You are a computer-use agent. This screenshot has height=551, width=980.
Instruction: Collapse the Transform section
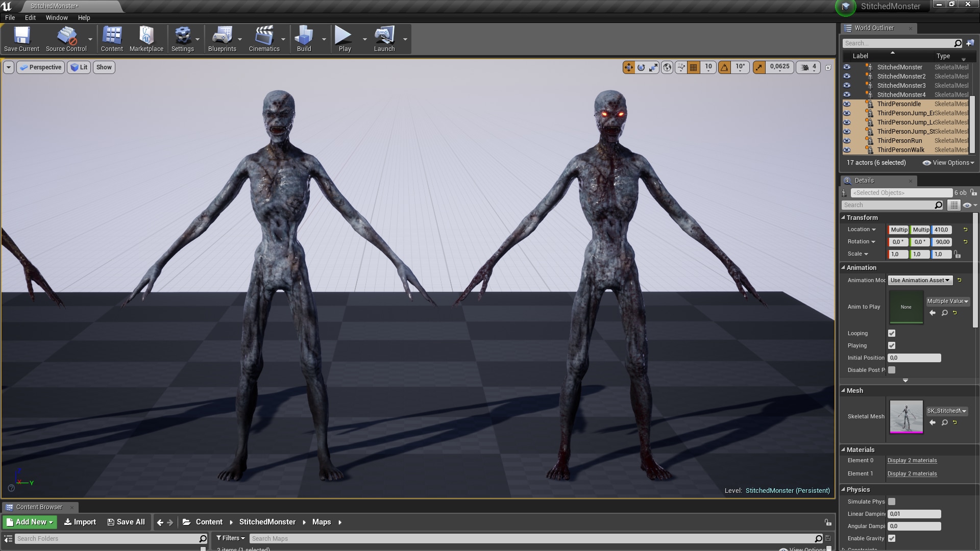(844, 218)
